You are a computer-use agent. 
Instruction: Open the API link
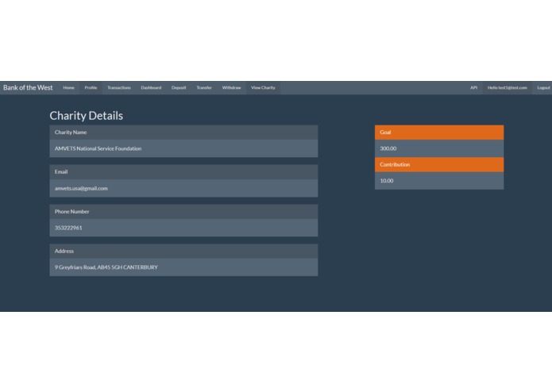click(474, 87)
